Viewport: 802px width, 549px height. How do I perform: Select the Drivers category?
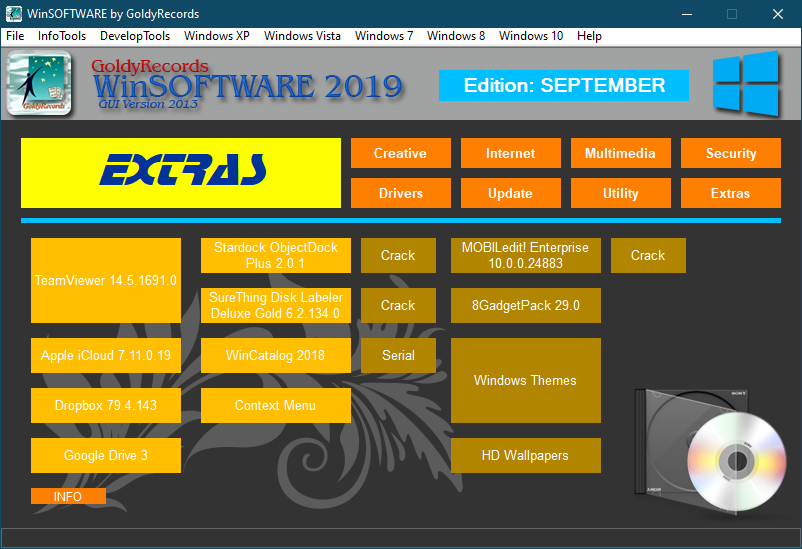(x=400, y=193)
